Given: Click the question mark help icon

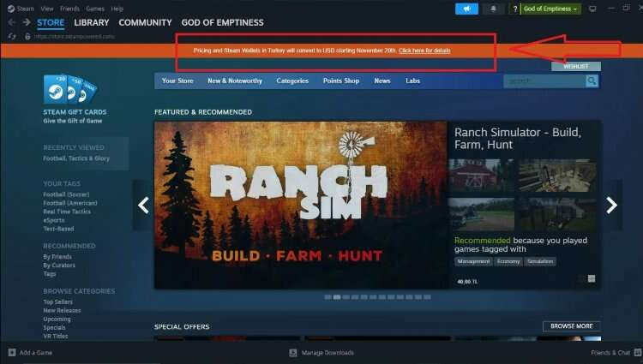Looking at the screenshot, I should [x=515, y=9].
